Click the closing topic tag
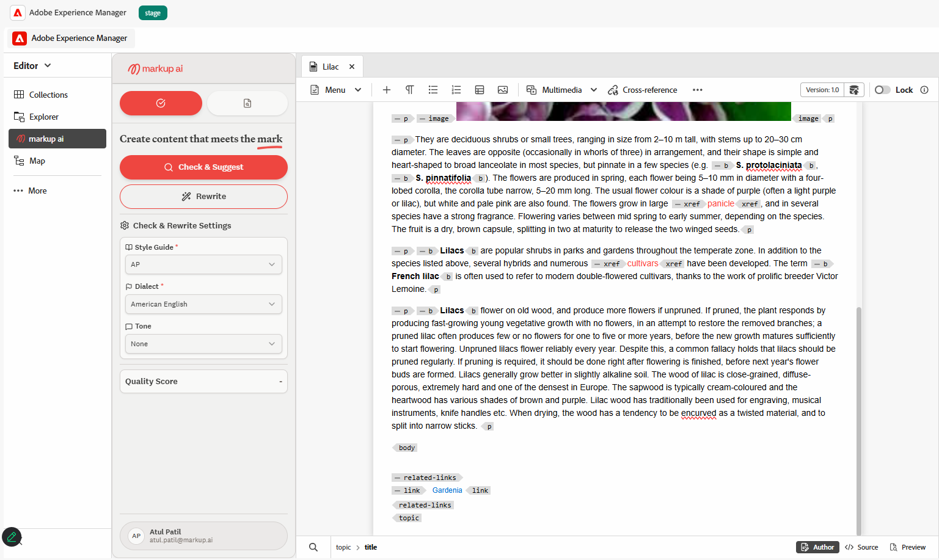This screenshot has height=560, width=939. [x=407, y=518]
